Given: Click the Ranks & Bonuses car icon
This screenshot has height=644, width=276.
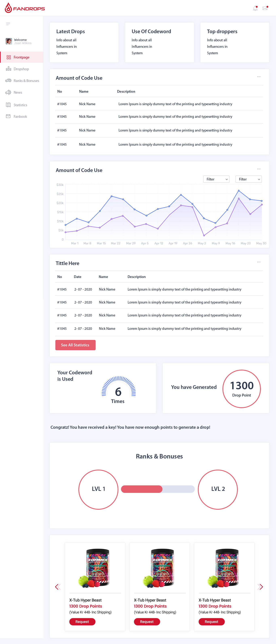Looking at the screenshot, I should (x=8, y=81).
